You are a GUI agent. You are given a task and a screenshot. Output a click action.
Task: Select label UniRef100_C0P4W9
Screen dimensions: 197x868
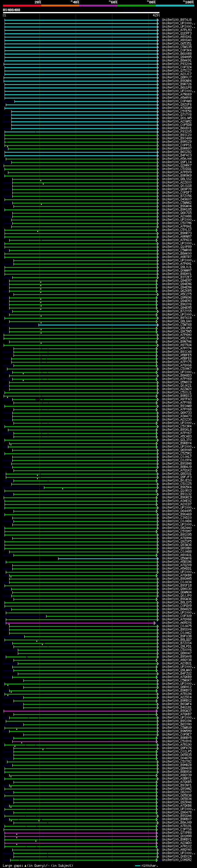[177, 101]
